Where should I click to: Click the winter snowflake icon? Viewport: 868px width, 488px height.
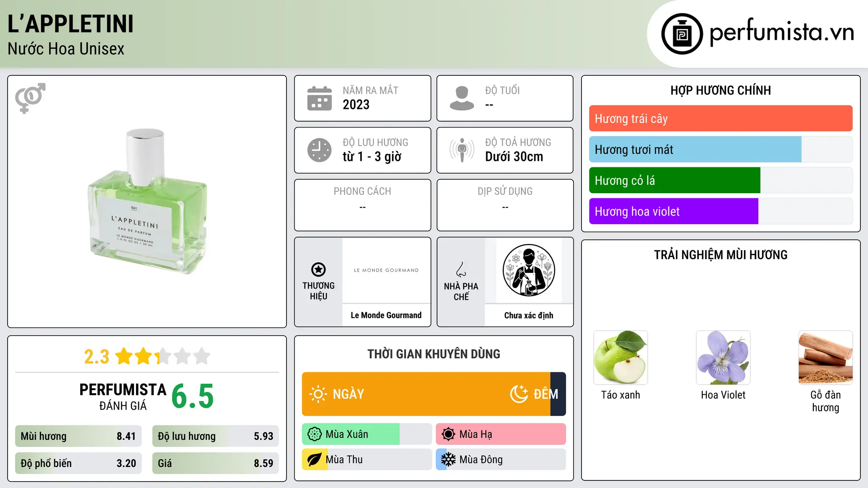(448, 460)
